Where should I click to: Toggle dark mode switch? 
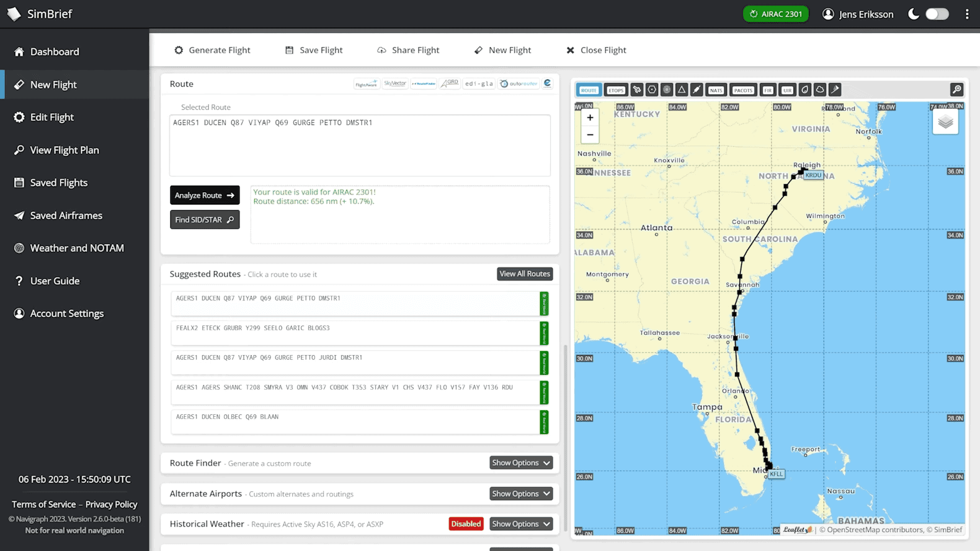(x=937, y=14)
